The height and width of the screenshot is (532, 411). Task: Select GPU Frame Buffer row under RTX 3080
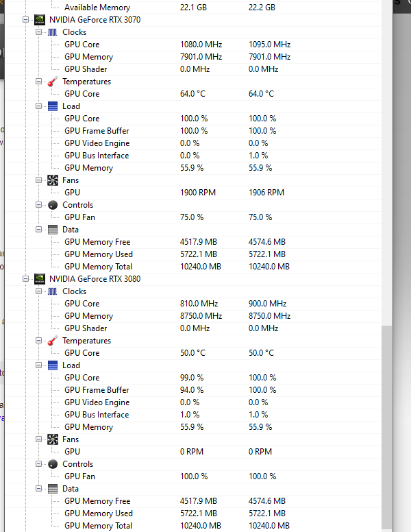click(x=193, y=390)
